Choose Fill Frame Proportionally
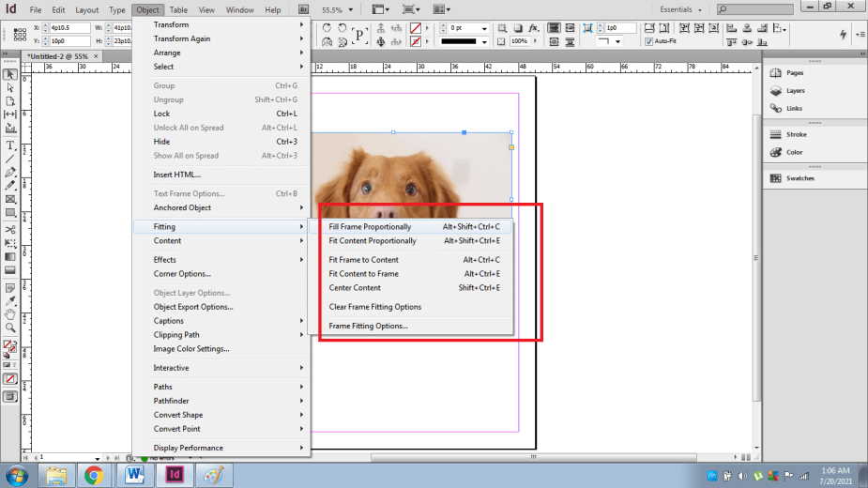This screenshot has height=488, width=868. (x=370, y=227)
